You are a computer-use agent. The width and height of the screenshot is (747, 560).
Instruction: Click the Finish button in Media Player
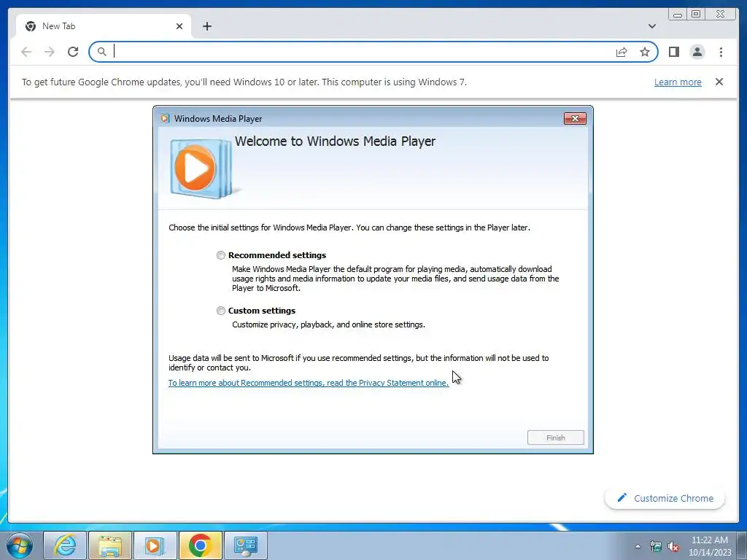(555, 437)
